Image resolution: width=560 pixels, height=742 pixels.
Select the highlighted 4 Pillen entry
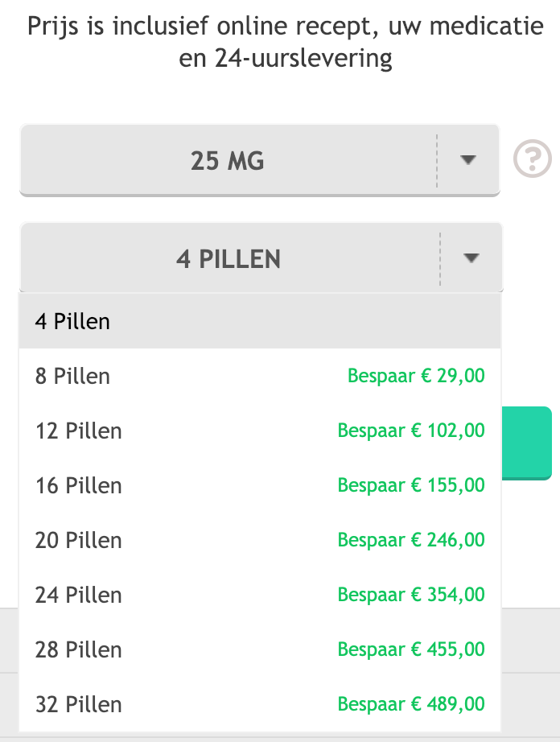coord(72,321)
